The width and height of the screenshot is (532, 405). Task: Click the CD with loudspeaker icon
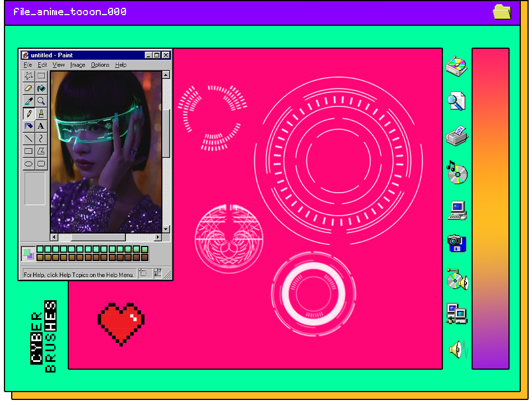pyautogui.click(x=458, y=280)
